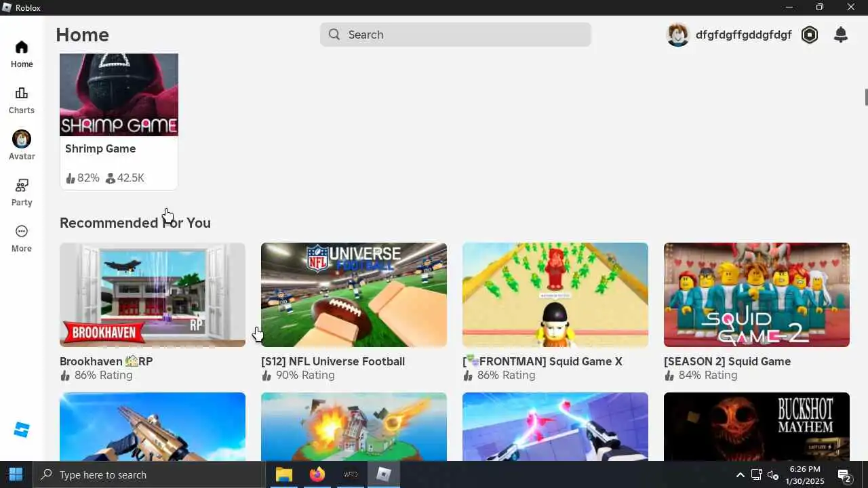Click the Recommended For You heading
The image size is (868, 488).
tap(135, 223)
